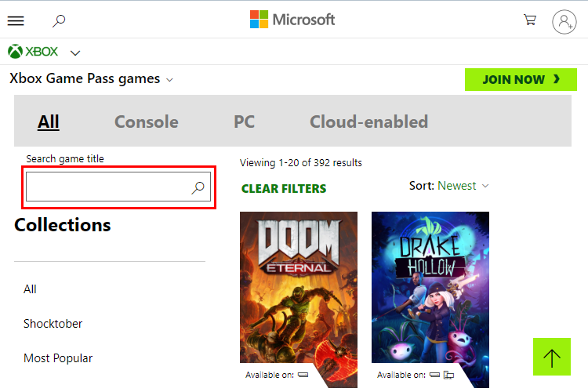This screenshot has height=392, width=588.
Task: Expand the Xbox navigation chevron
Action: coord(75,53)
